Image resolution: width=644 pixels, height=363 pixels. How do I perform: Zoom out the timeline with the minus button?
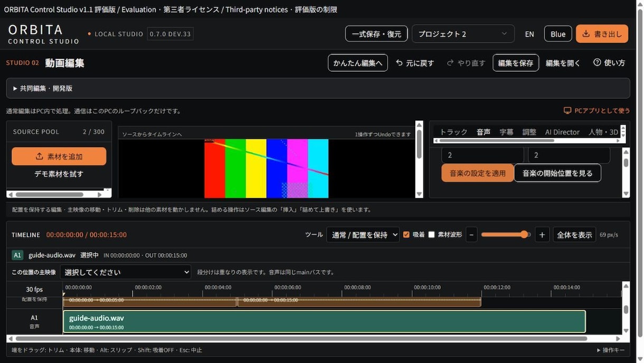pyautogui.click(x=471, y=235)
